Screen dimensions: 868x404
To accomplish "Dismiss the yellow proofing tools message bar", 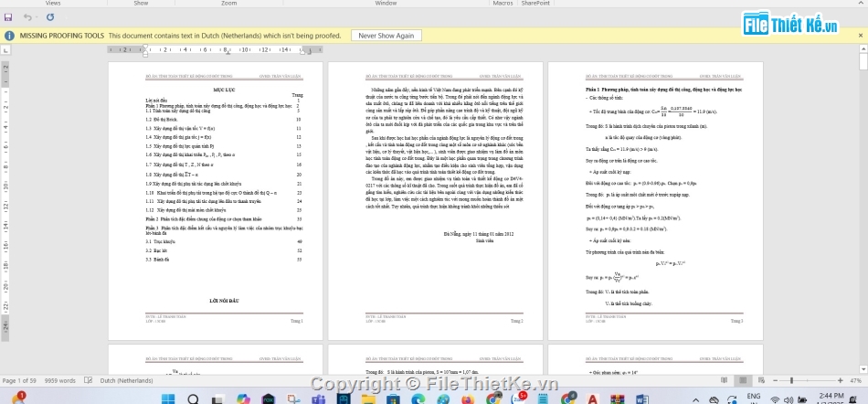I will [861, 36].
